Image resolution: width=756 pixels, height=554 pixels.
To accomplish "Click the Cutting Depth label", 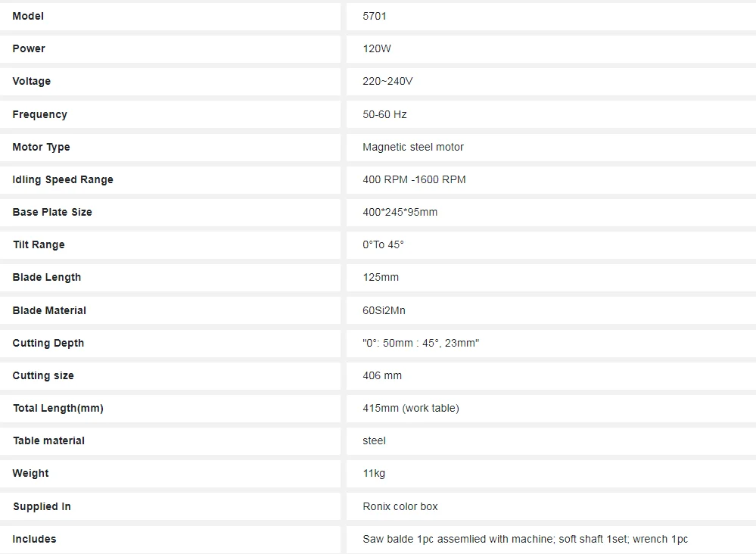I will (48, 343).
